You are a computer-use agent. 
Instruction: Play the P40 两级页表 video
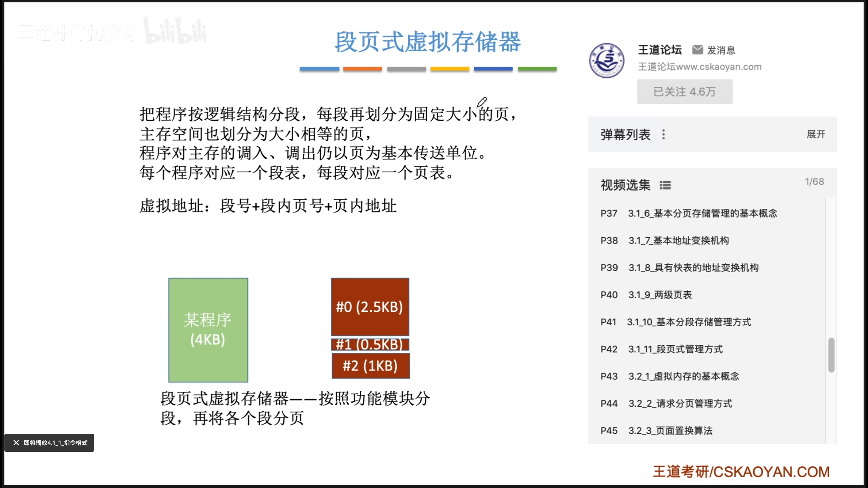(659, 295)
